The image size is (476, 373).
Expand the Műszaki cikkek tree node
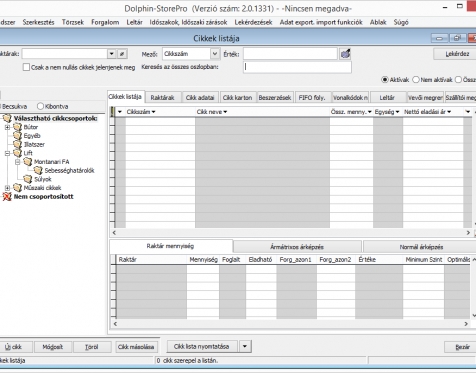coord(7,188)
